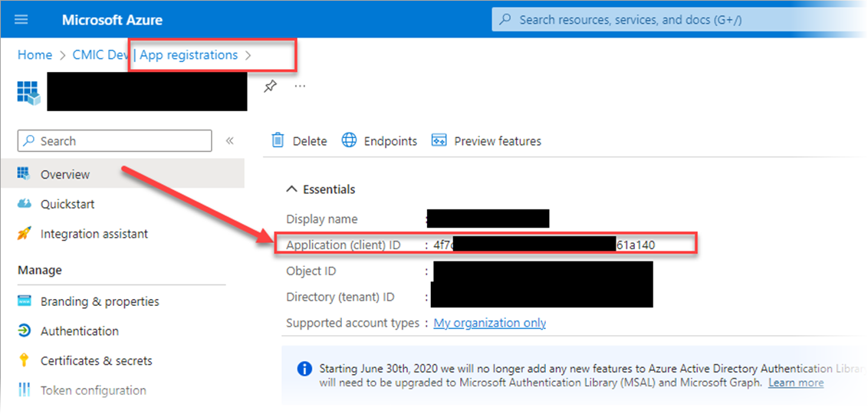Screen dimensions: 868x414
Task: Click the Preview features icon
Action: pos(439,140)
